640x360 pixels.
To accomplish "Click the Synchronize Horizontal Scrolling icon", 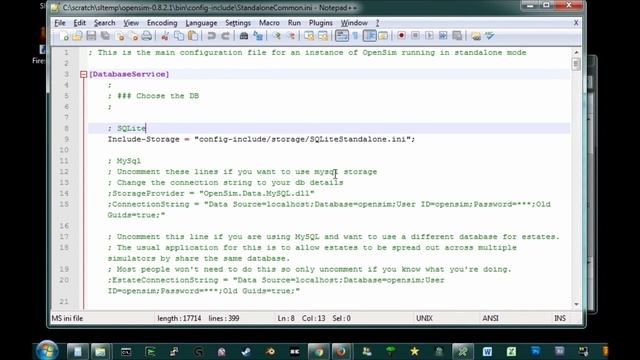I will click(323, 36).
